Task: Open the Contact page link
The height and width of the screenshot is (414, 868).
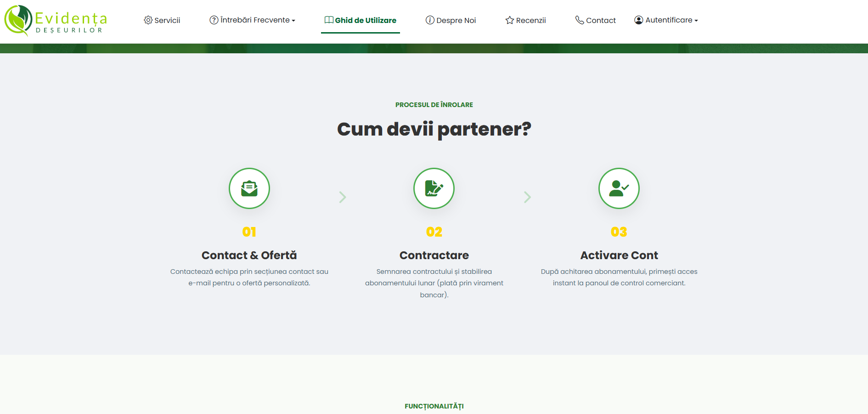Action: point(596,20)
